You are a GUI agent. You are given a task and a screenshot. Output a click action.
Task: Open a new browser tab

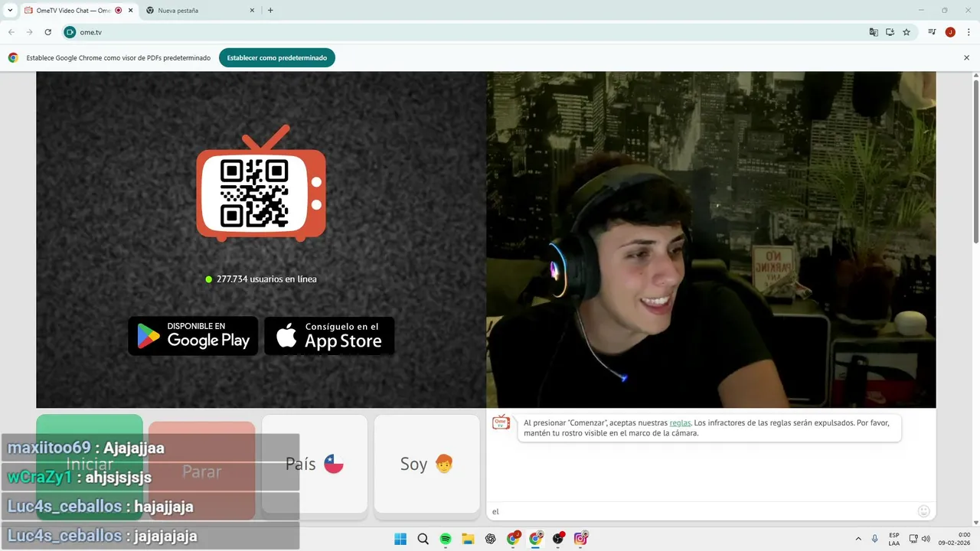pyautogui.click(x=270, y=11)
